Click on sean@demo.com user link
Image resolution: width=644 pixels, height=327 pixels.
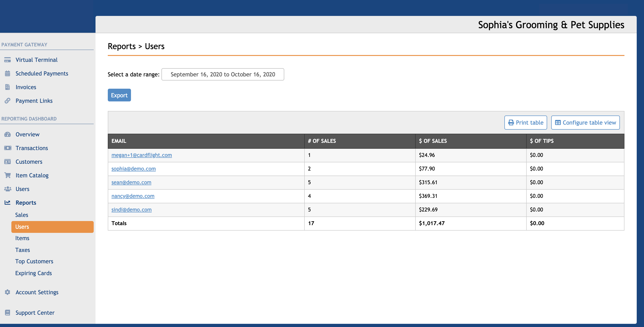point(131,182)
